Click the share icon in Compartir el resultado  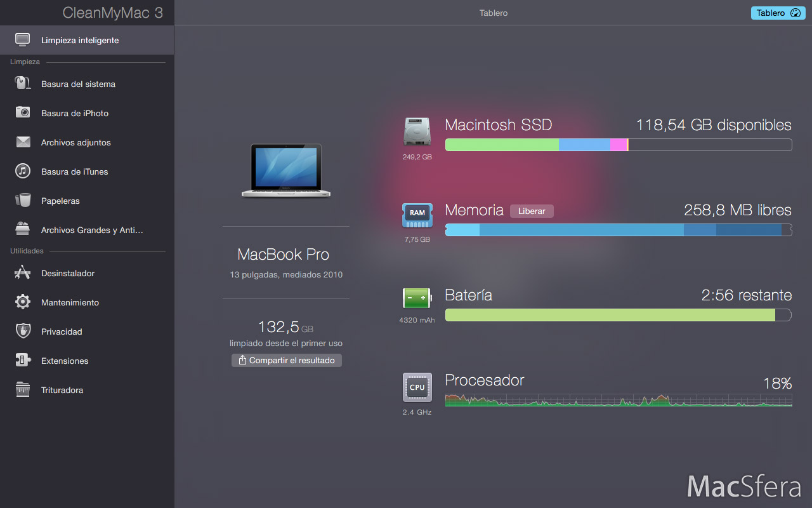[242, 360]
